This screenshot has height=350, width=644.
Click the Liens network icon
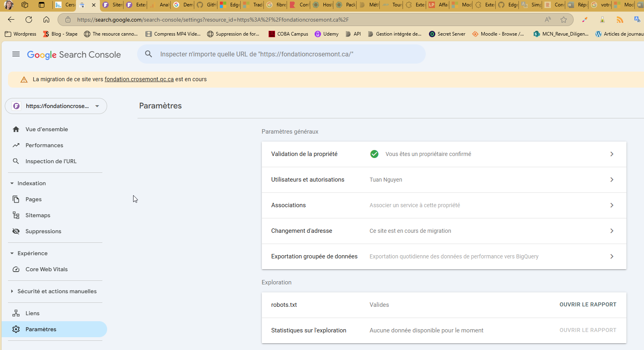pyautogui.click(x=16, y=313)
